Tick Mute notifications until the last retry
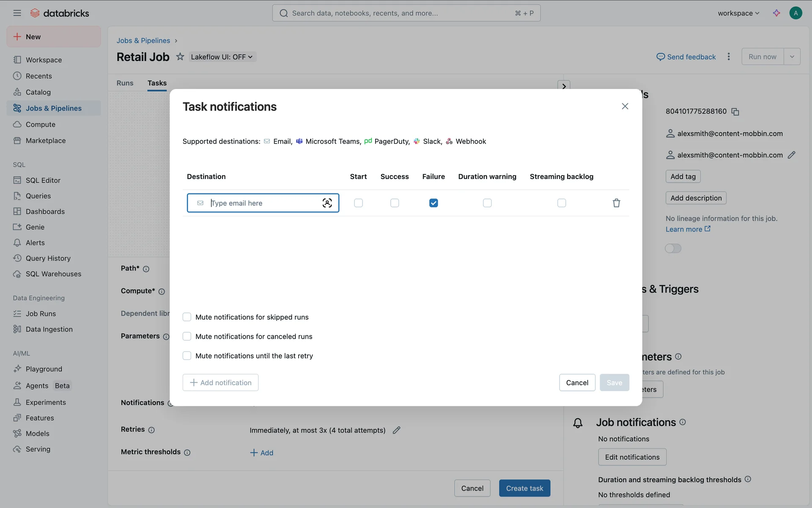812x508 pixels. click(x=187, y=356)
